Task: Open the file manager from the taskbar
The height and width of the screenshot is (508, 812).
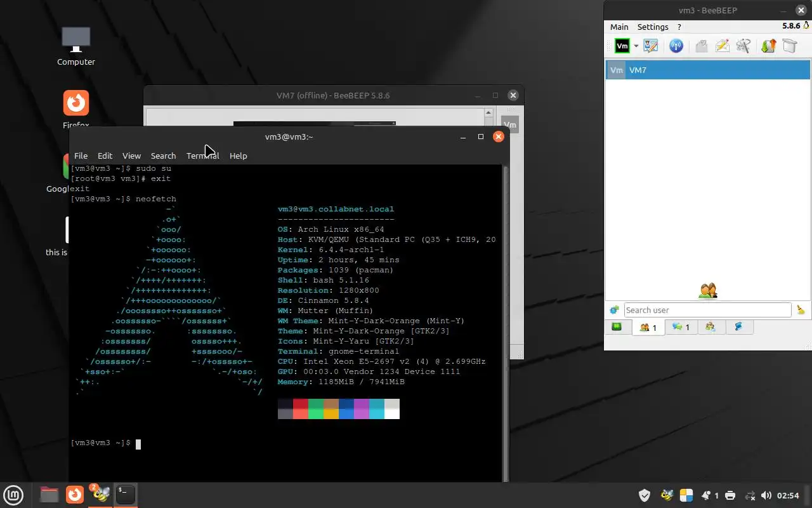Action: pyautogui.click(x=49, y=494)
